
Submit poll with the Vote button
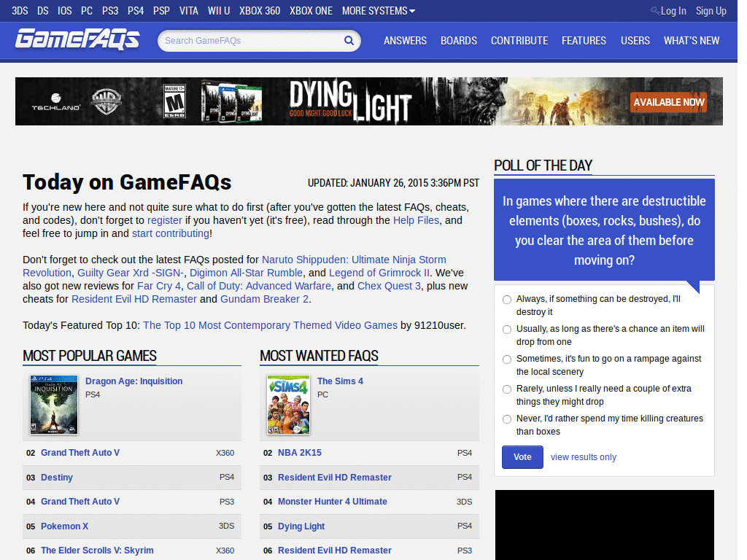coord(522,457)
